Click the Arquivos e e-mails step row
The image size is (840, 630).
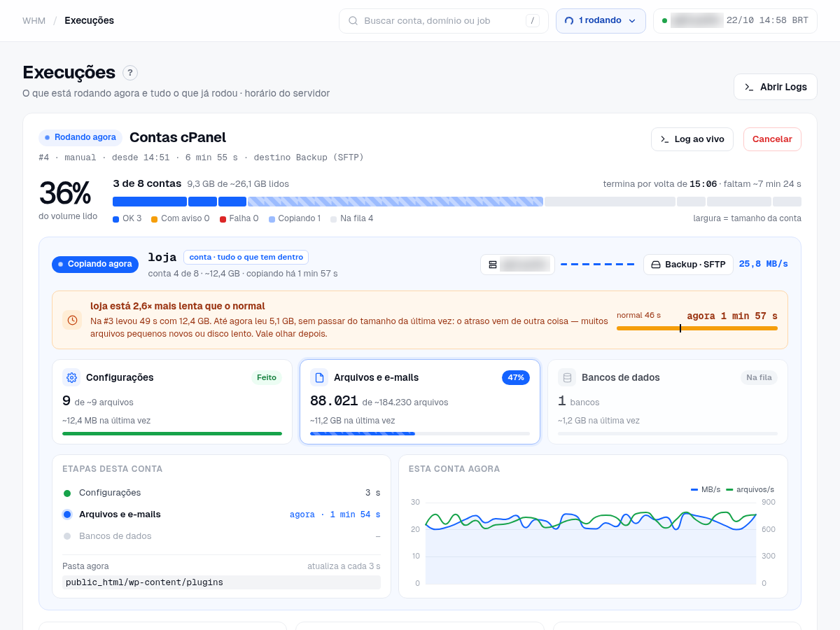[x=221, y=514]
